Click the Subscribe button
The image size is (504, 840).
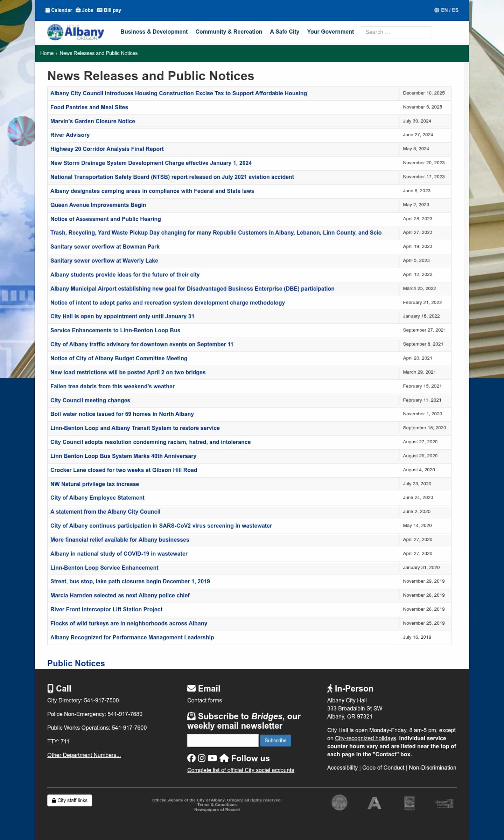click(x=275, y=740)
